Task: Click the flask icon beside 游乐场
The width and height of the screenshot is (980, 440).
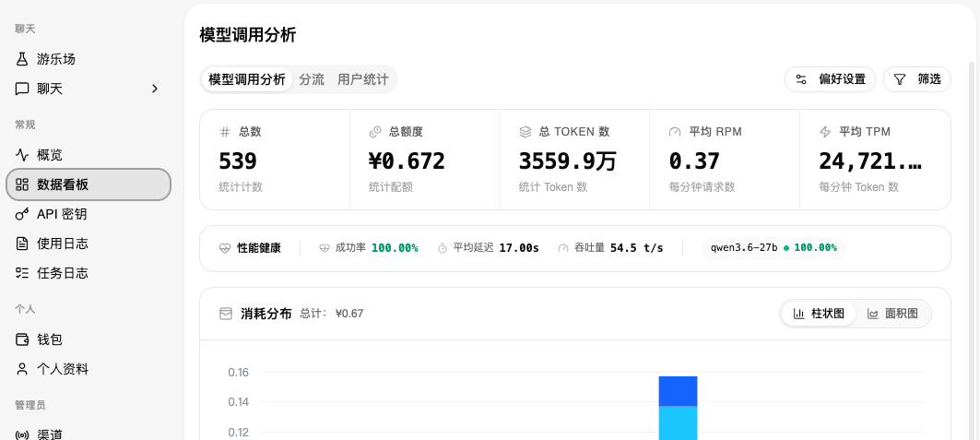Action: [x=22, y=59]
